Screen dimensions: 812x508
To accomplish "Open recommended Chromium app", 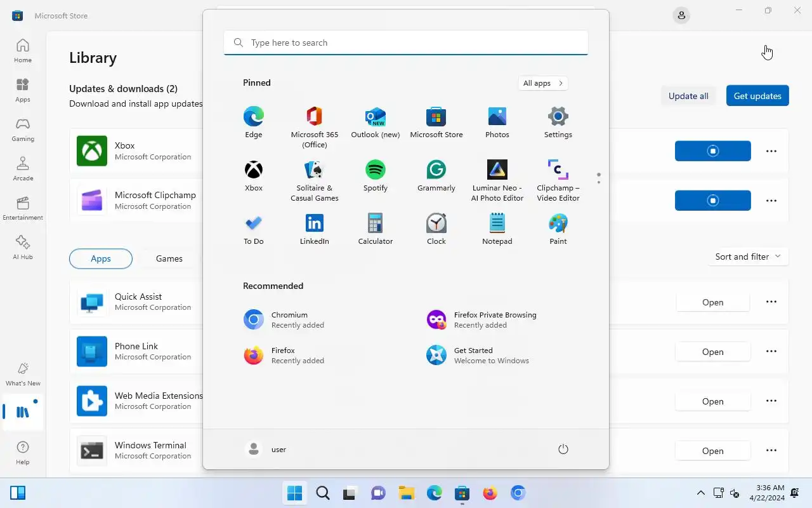I will pos(314,319).
